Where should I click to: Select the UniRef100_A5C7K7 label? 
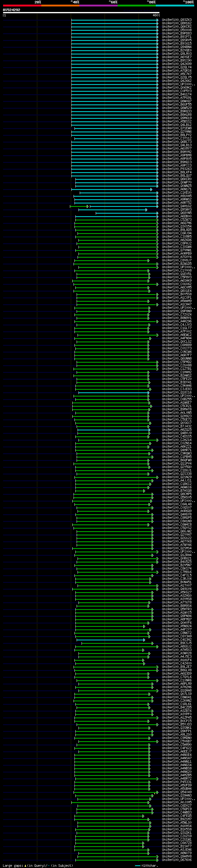click(x=177, y=74)
